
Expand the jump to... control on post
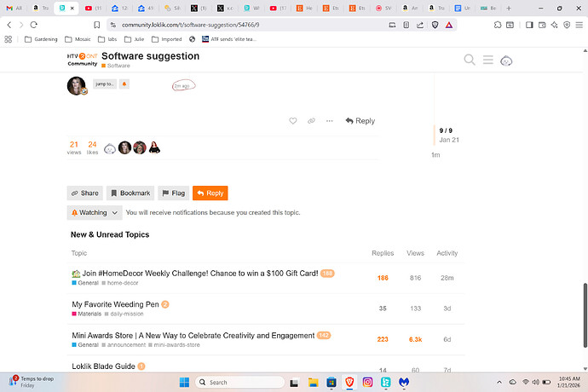pyautogui.click(x=105, y=84)
